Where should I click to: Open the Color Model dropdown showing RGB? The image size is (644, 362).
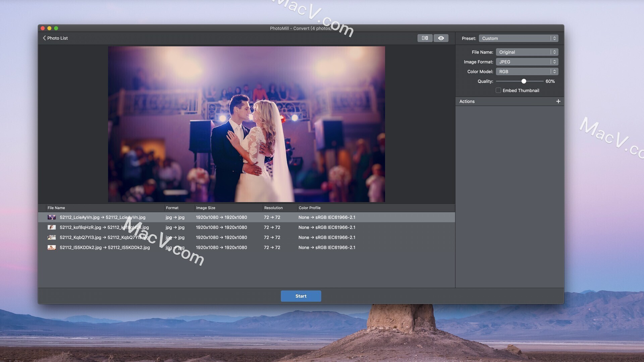(x=523, y=71)
